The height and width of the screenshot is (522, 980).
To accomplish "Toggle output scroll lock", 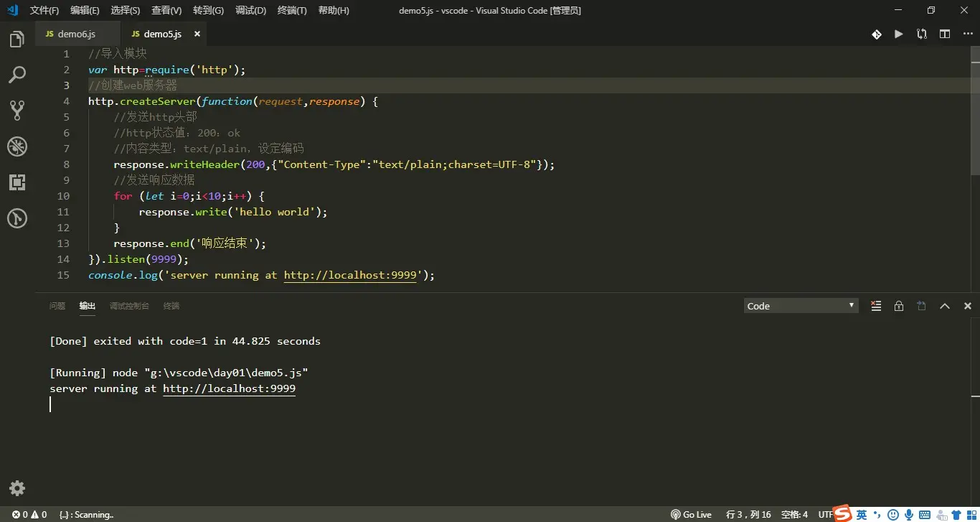I will (899, 306).
